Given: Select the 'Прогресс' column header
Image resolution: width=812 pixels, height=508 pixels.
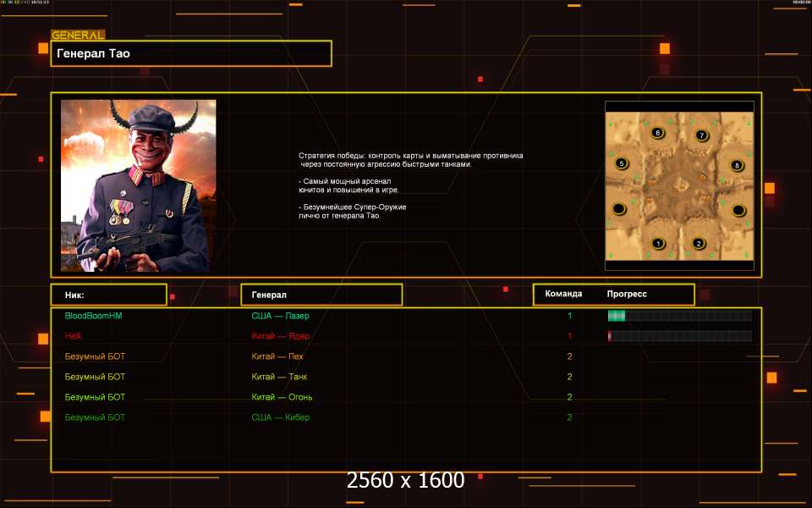Looking at the screenshot, I should point(627,294).
